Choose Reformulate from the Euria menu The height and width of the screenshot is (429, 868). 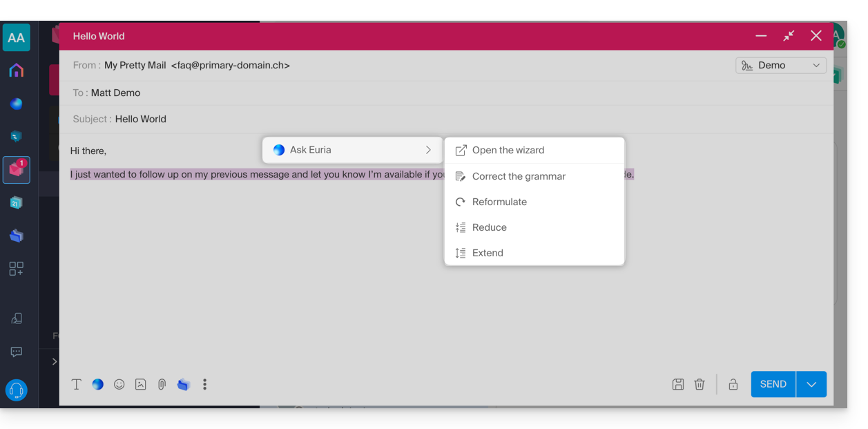tap(499, 202)
